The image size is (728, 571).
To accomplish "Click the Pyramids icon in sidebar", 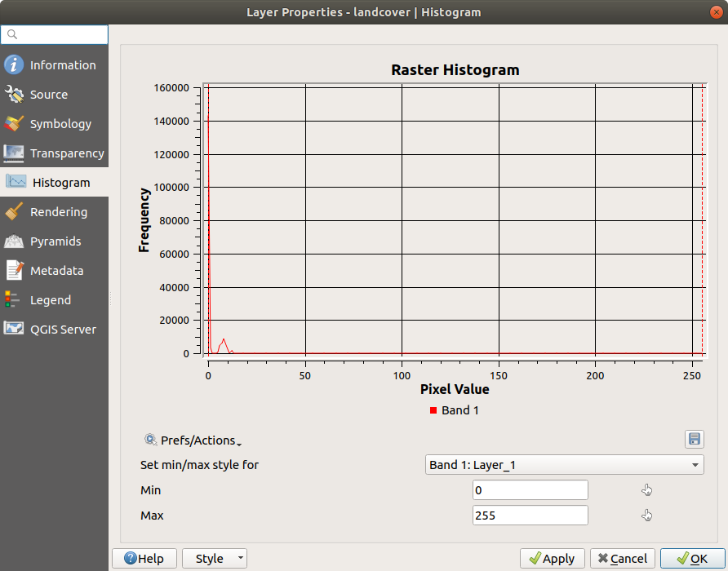I will [x=14, y=241].
